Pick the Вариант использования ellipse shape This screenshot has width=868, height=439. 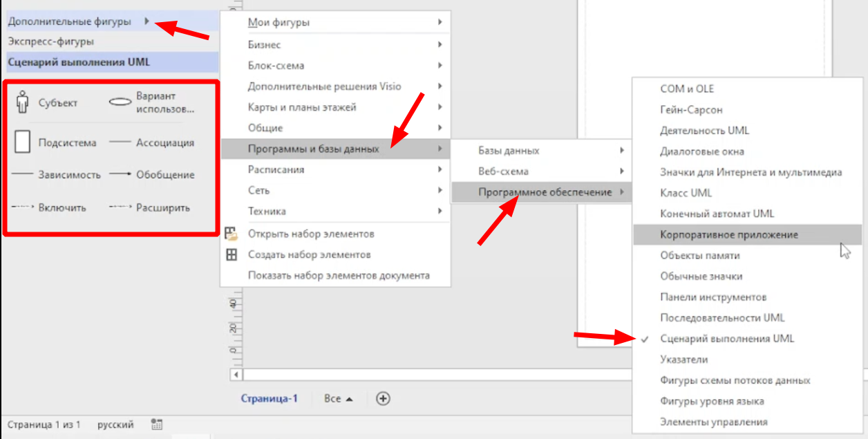(120, 102)
